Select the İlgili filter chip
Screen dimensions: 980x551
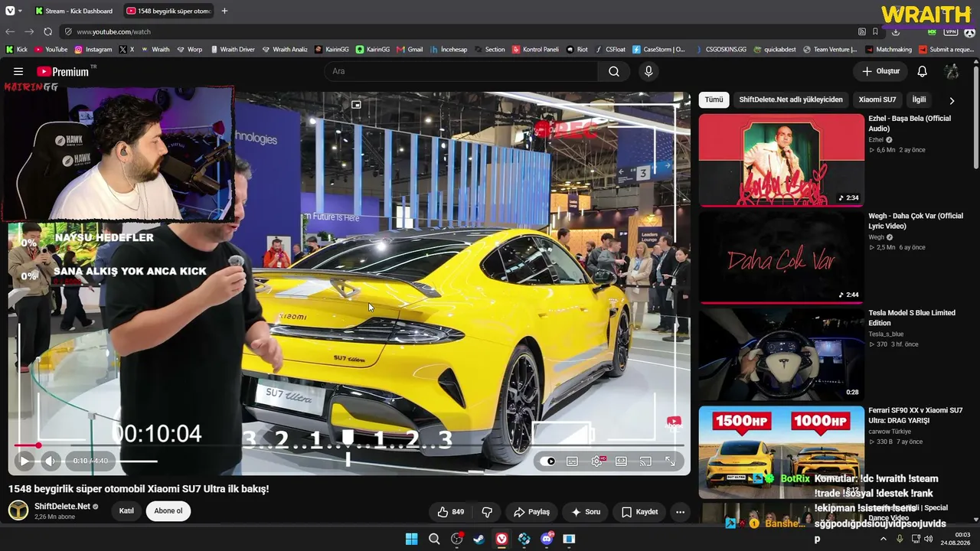919,99
